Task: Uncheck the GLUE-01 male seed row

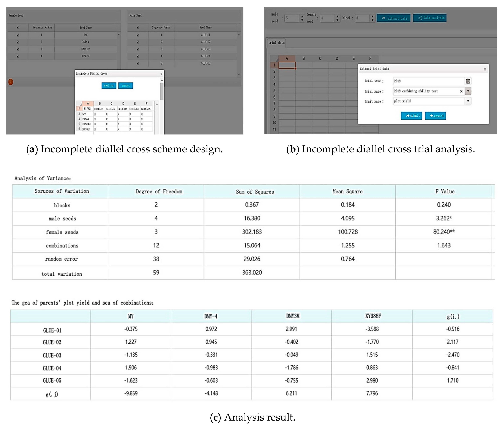Action: [138, 35]
